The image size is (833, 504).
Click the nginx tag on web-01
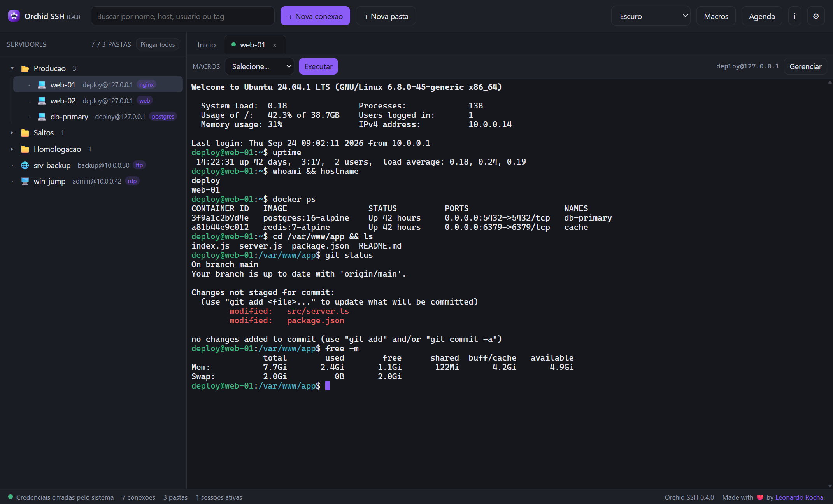pyautogui.click(x=147, y=85)
